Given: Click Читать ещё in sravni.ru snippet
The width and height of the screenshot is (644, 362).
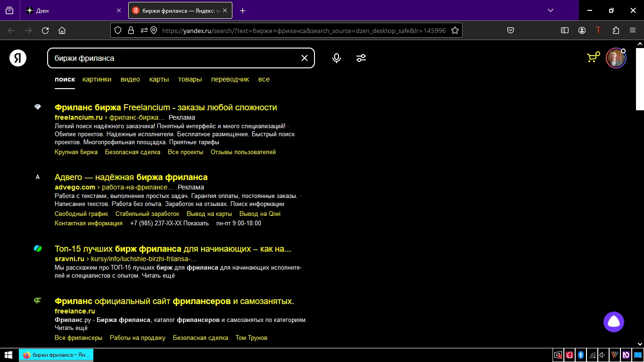Looking at the screenshot, I should coord(158,276).
